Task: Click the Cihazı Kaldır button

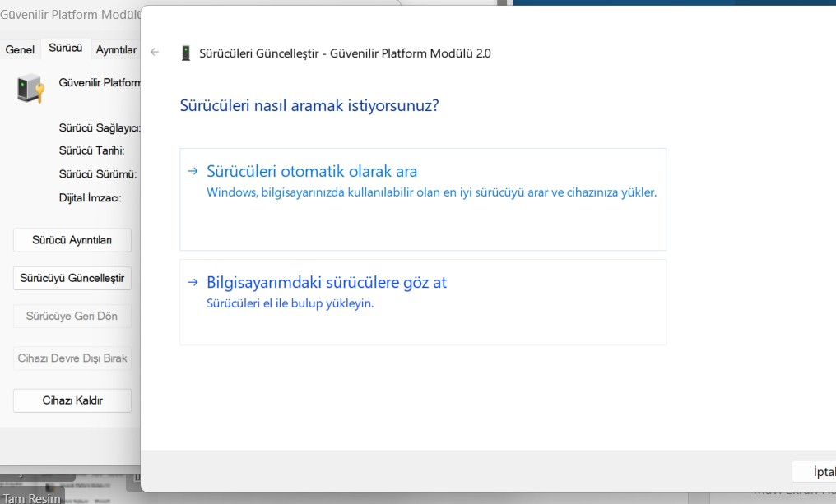Action: [72, 400]
